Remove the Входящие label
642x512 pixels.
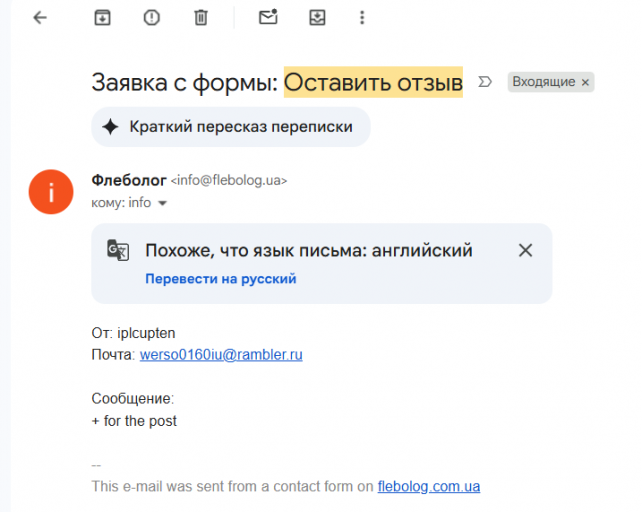click(x=586, y=82)
